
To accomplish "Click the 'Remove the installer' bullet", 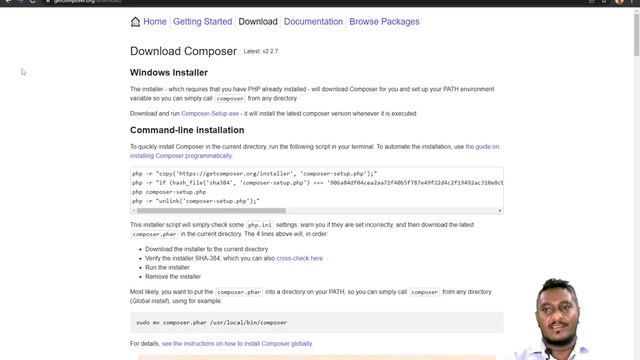I will point(173,277).
